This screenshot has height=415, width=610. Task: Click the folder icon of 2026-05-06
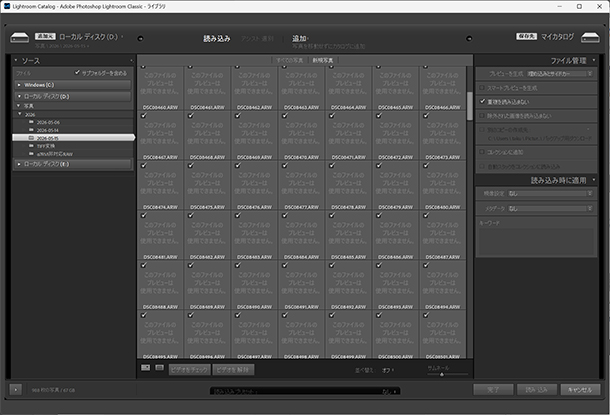[x=32, y=122]
